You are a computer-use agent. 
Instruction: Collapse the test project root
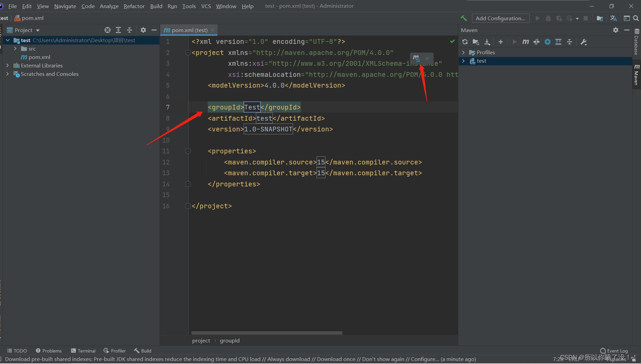click(8, 40)
